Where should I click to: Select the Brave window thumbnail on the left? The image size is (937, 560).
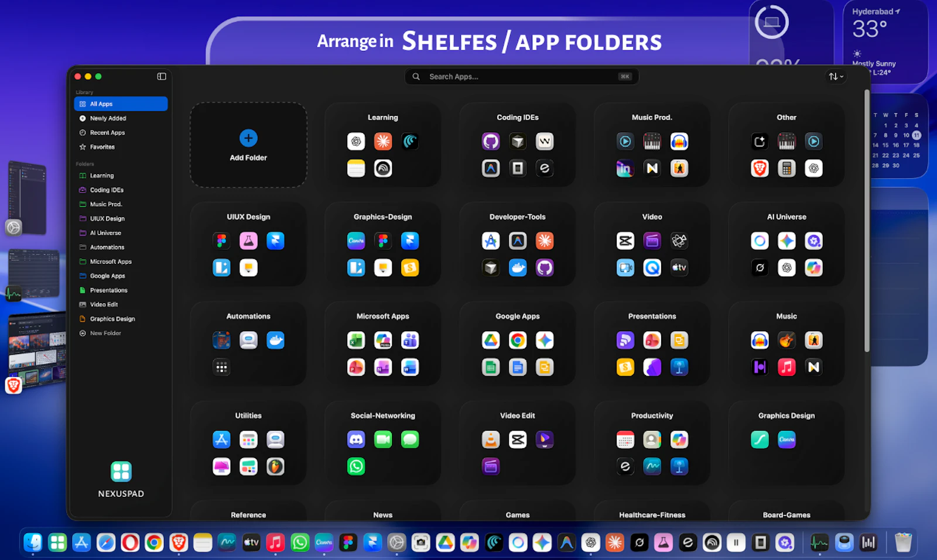[36, 351]
